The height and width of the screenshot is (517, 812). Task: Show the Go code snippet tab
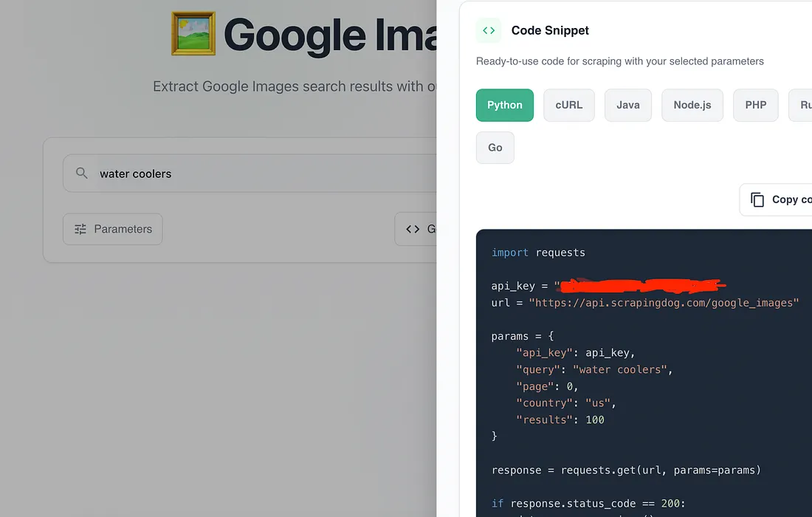(x=495, y=148)
